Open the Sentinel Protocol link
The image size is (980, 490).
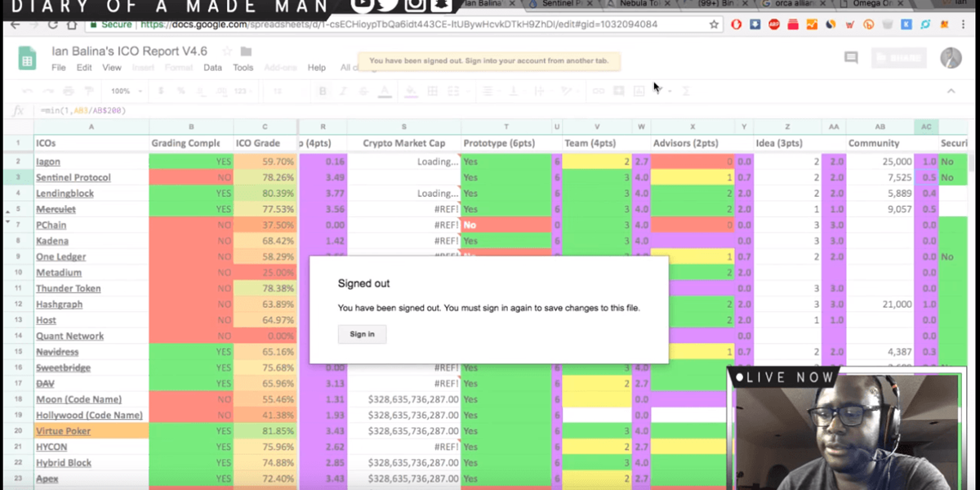click(x=73, y=177)
